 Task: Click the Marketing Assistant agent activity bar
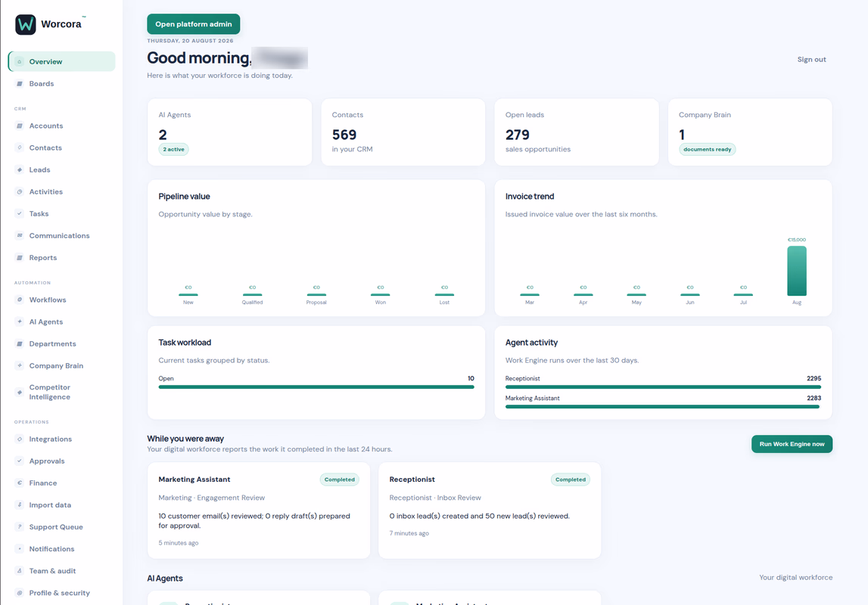[x=662, y=406]
